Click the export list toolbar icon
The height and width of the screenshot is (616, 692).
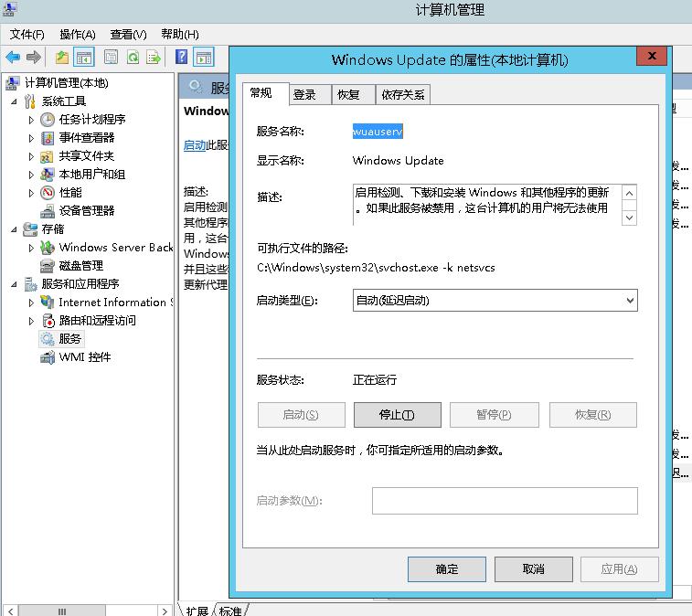click(x=154, y=57)
